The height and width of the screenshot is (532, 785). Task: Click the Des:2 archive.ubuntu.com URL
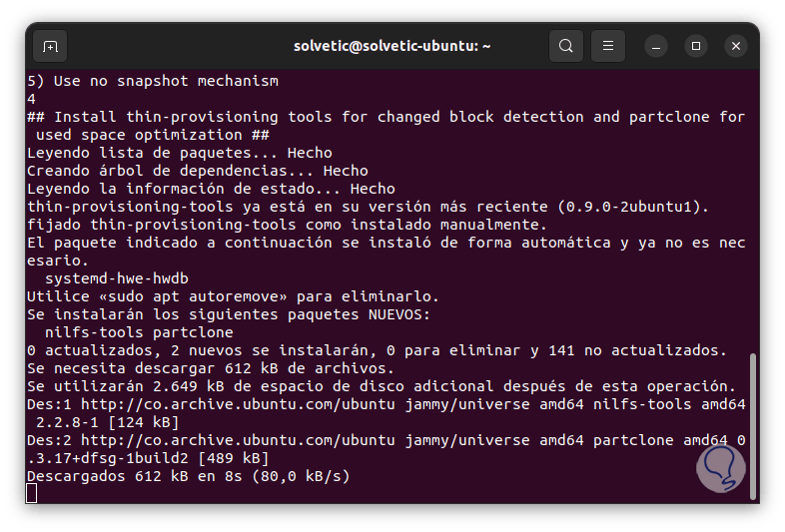tap(238, 440)
